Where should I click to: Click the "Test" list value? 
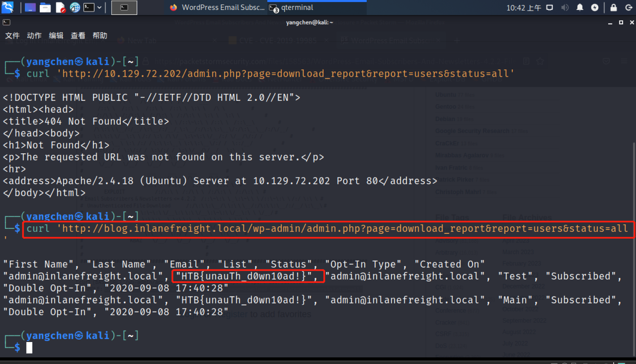coord(515,276)
